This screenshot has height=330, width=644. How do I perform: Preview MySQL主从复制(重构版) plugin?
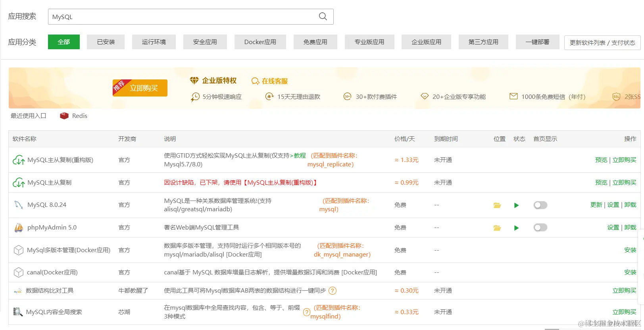601,160
